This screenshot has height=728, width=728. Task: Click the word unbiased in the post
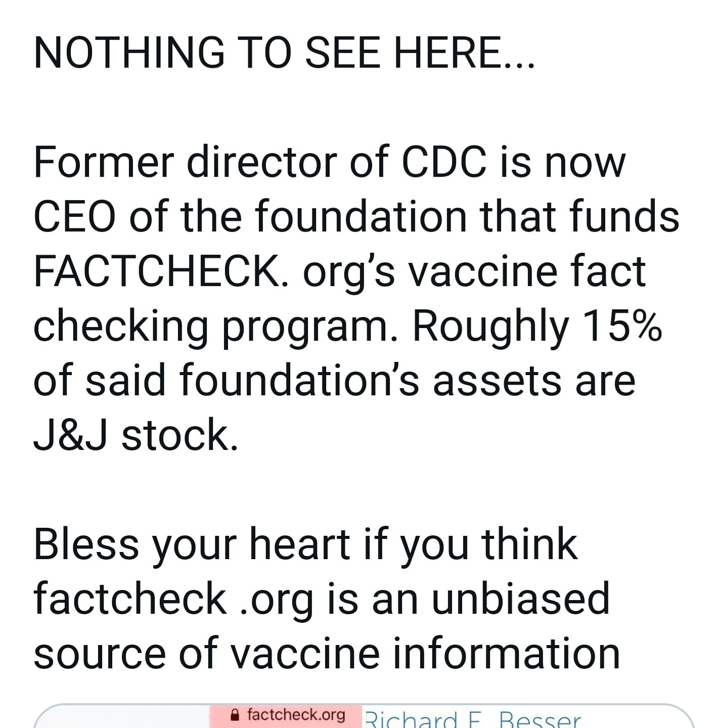521,599
